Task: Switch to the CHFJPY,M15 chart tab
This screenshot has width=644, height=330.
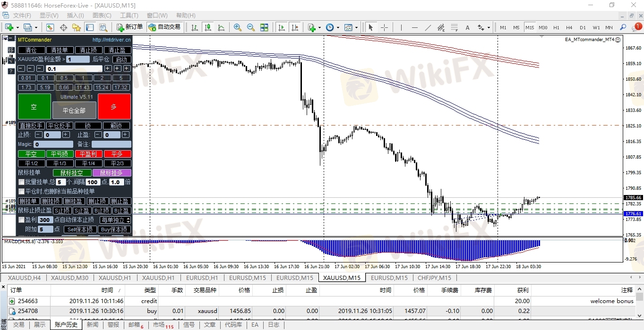Action: (x=434, y=278)
